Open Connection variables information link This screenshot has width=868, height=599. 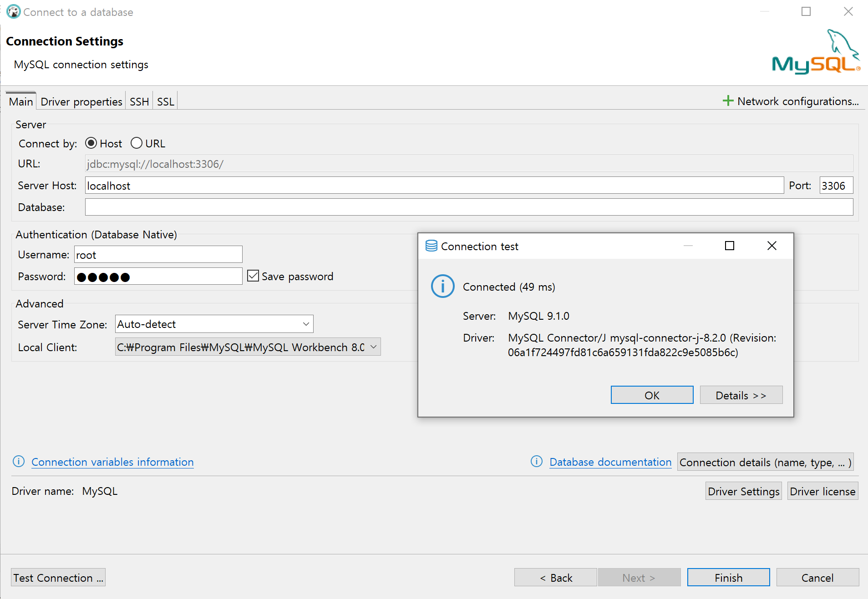pos(112,462)
